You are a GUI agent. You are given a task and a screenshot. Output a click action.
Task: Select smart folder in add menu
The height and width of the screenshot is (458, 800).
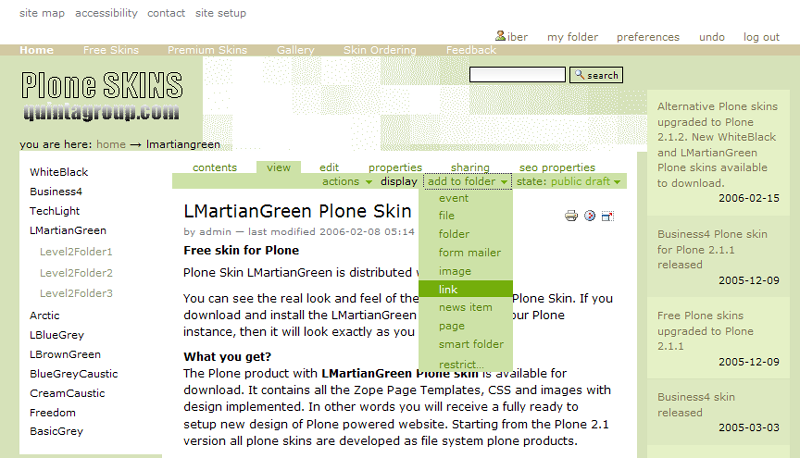(x=470, y=344)
